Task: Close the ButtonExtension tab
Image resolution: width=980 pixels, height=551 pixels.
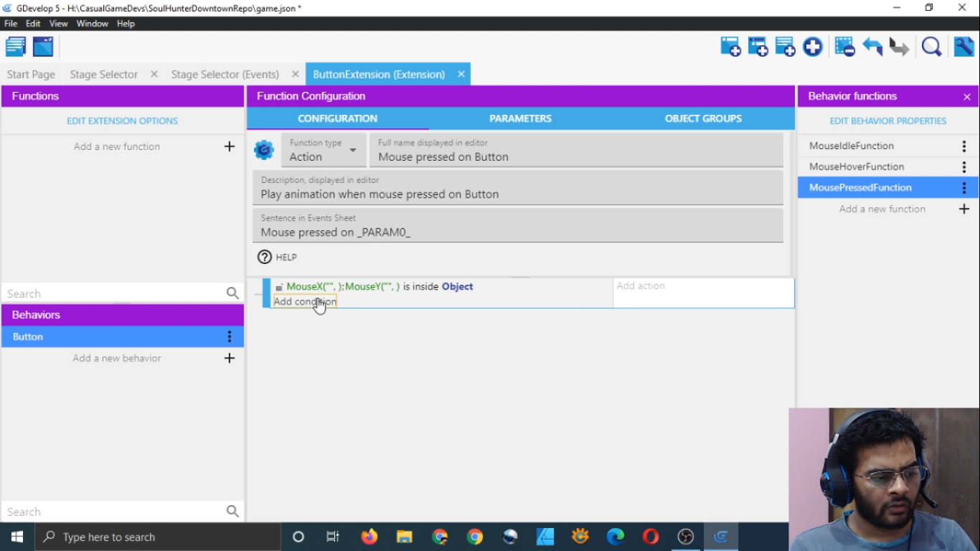Action: [x=461, y=74]
